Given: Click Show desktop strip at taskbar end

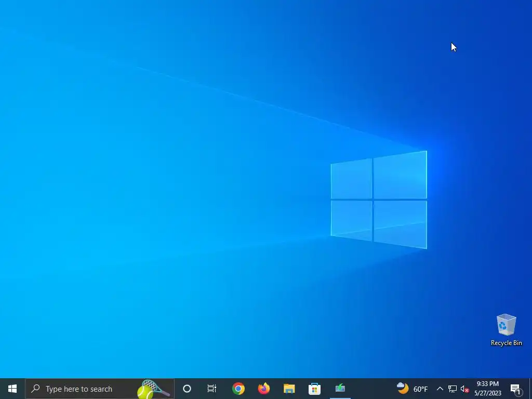Looking at the screenshot, I should (530, 389).
